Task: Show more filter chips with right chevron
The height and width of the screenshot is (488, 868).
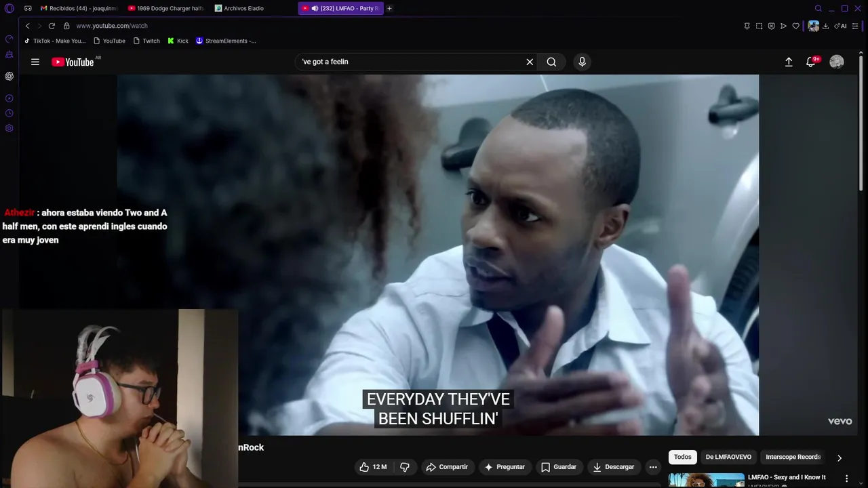Action: pos(840,457)
